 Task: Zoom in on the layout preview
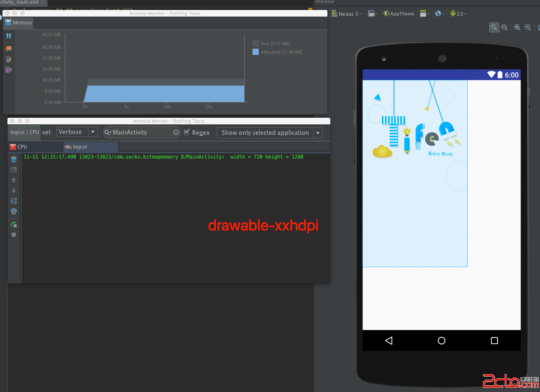click(x=517, y=27)
